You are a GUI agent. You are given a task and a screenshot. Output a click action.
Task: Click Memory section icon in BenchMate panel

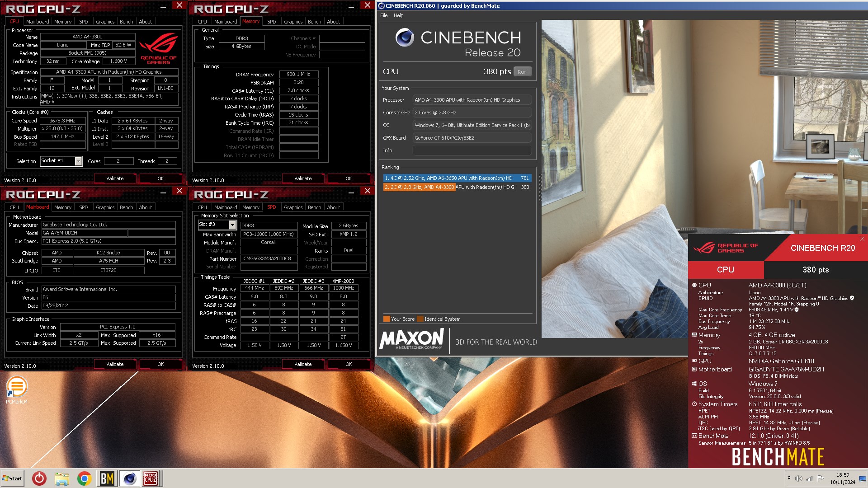pyautogui.click(x=694, y=335)
